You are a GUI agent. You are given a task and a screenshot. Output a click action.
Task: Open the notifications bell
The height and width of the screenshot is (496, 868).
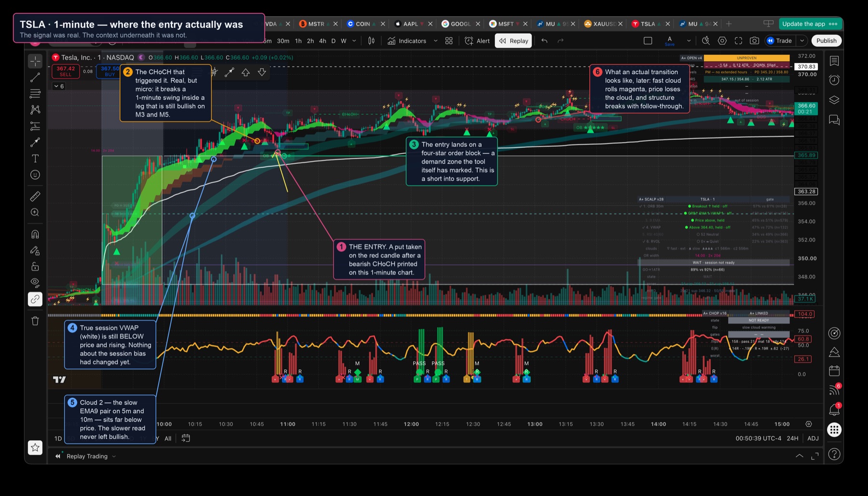coord(834,410)
